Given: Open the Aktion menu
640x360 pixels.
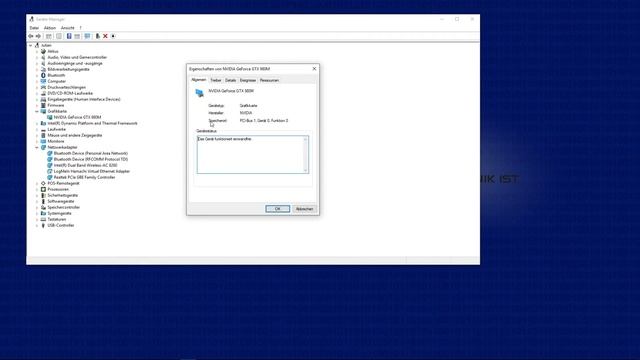Looking at the screenshot, I should (x=50, y=28).
